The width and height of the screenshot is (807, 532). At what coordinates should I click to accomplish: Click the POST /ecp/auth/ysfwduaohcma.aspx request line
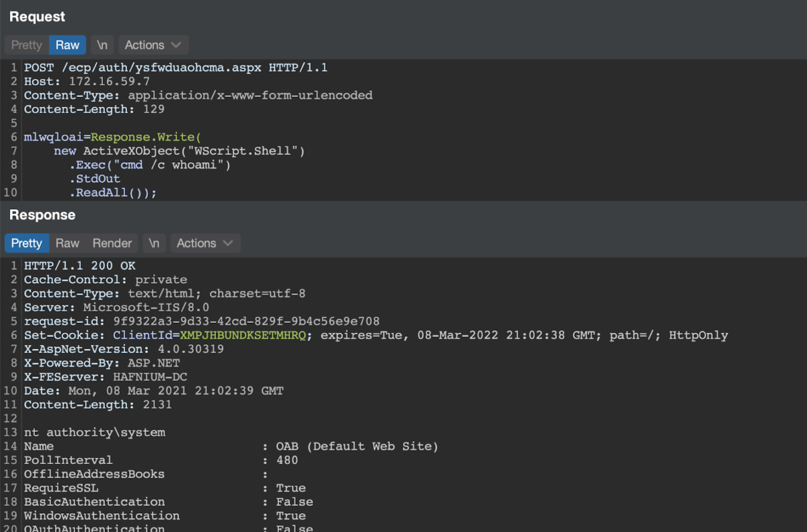176,68
